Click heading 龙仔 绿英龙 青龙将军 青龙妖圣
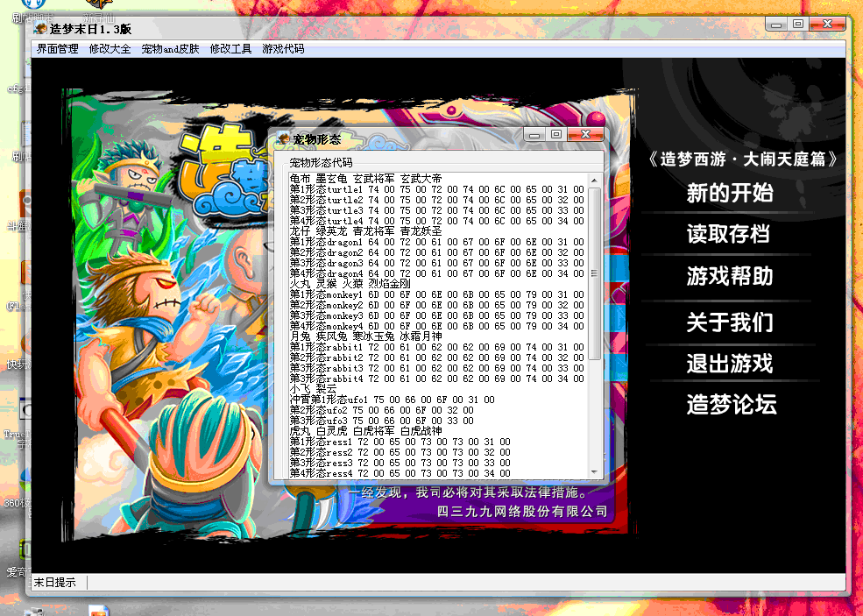Viewport: 863px width, 616px height. (366, 231)
